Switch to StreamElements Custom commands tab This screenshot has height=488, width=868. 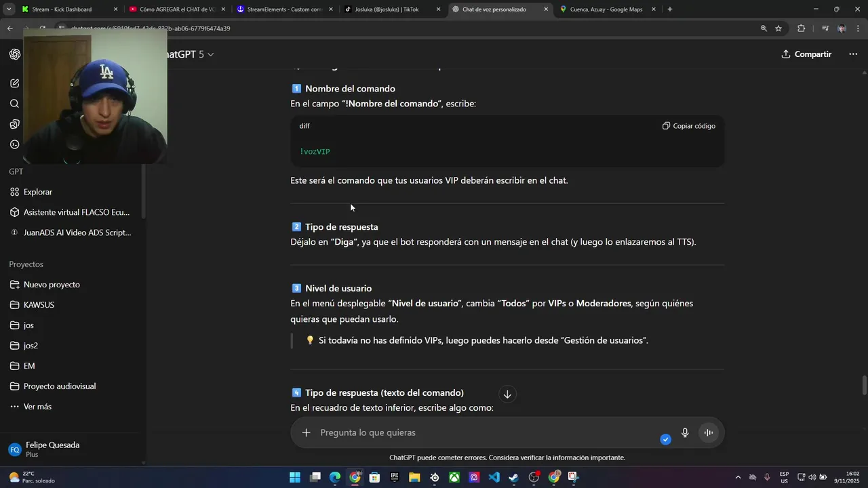(x=285, y=9)
